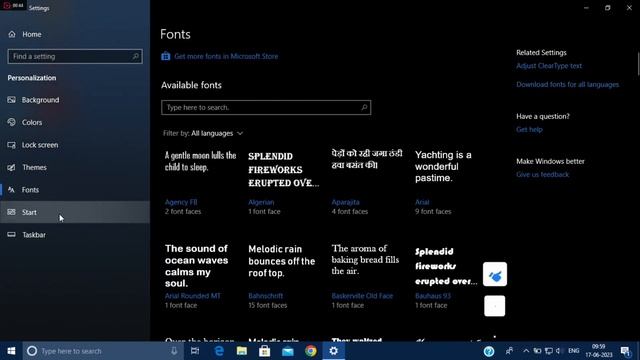
Task: Click the network tray icon
Action: click(x=549, y=351)
